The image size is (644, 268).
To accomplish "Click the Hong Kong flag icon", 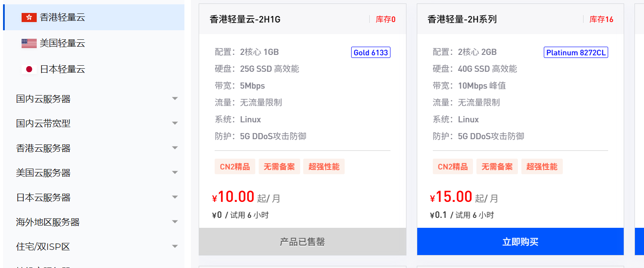I will coord(29,17).
